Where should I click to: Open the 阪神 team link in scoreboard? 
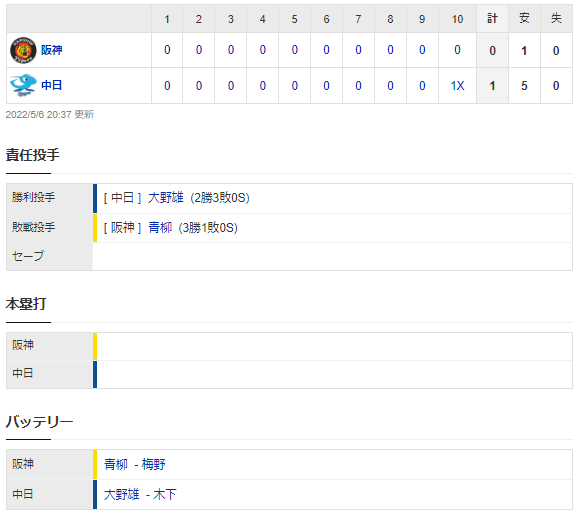coord(52,50)
